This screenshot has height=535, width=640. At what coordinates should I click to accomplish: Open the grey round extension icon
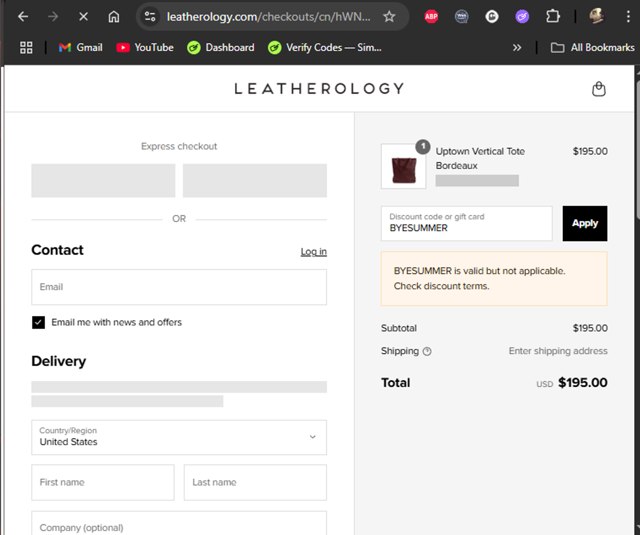(462, 17)
